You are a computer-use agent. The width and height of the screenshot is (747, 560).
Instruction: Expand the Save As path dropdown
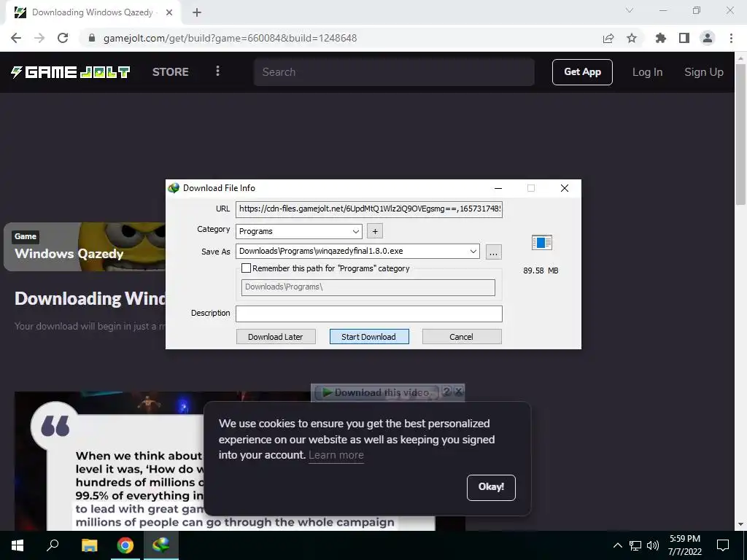click(x=473, y=252)
